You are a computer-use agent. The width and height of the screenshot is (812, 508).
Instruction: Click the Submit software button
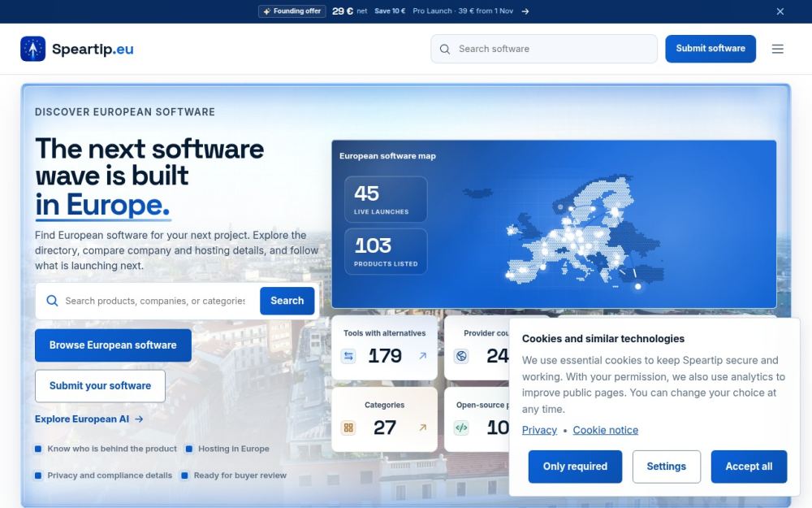710,49
